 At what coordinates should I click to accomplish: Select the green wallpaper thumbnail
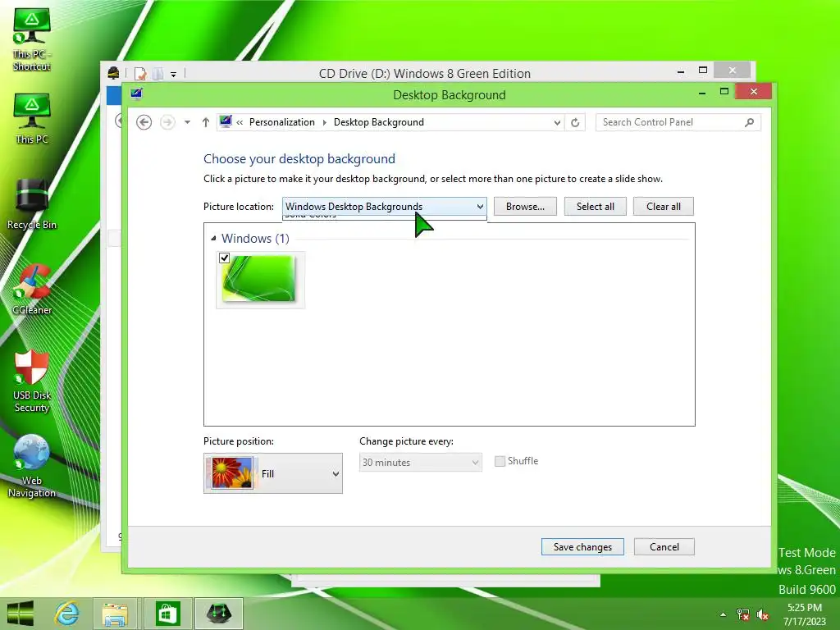(x=259, y=280)
